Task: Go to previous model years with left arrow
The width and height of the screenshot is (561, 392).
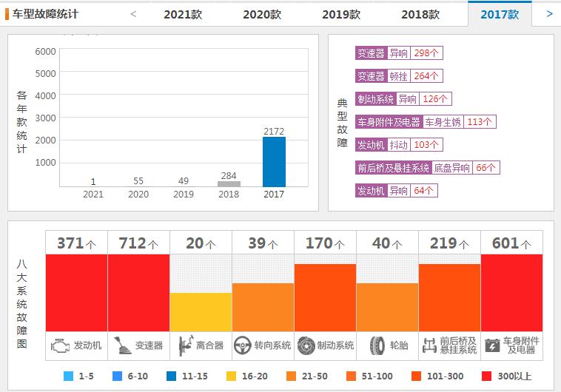Action: click(x=133, y=14)
